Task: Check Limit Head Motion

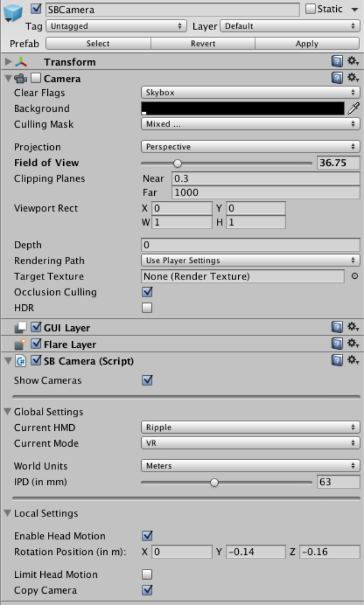Action: pyautogui.click(x=147, y=574)
